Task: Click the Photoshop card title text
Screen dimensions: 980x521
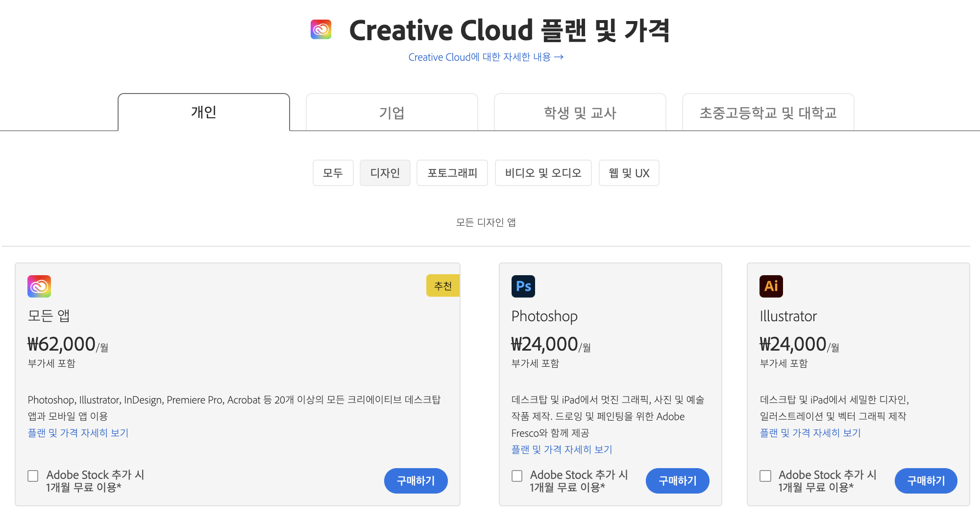Action: [544, 316]
